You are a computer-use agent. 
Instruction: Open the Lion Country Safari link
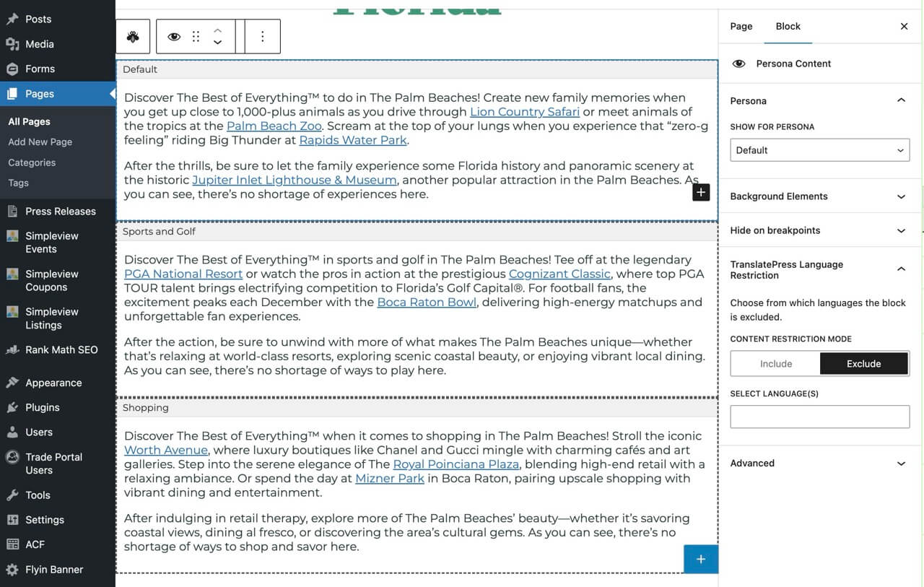pyautogui.click(x=524, y=111)
